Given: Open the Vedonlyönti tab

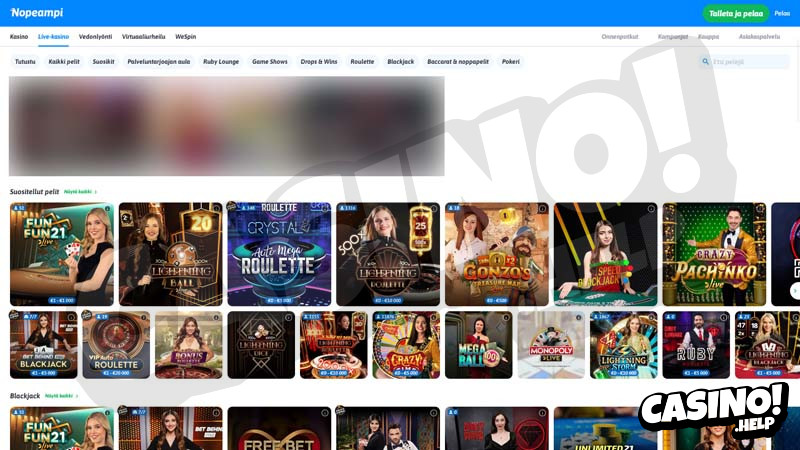Looking at the screenshot, I should click(x=95, y=37).
